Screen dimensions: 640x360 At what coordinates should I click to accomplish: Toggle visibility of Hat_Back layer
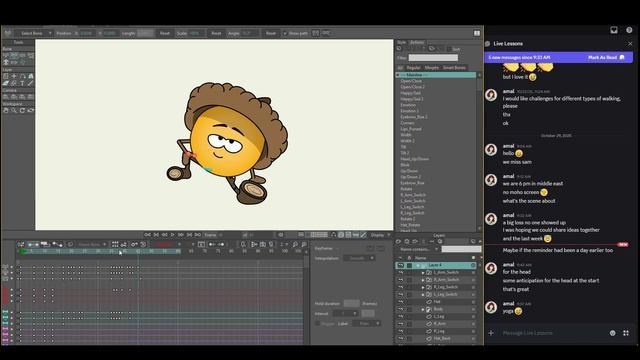pyautogui.click(x=401, y=338)
